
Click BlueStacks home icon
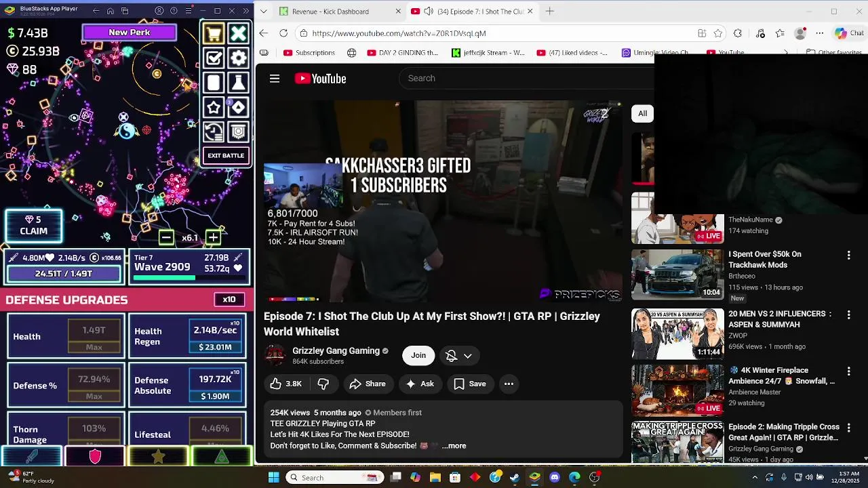coord(111,11)
